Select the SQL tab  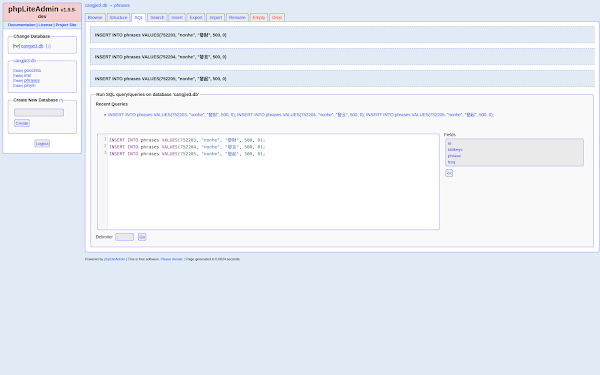click(x=139, y=18)
